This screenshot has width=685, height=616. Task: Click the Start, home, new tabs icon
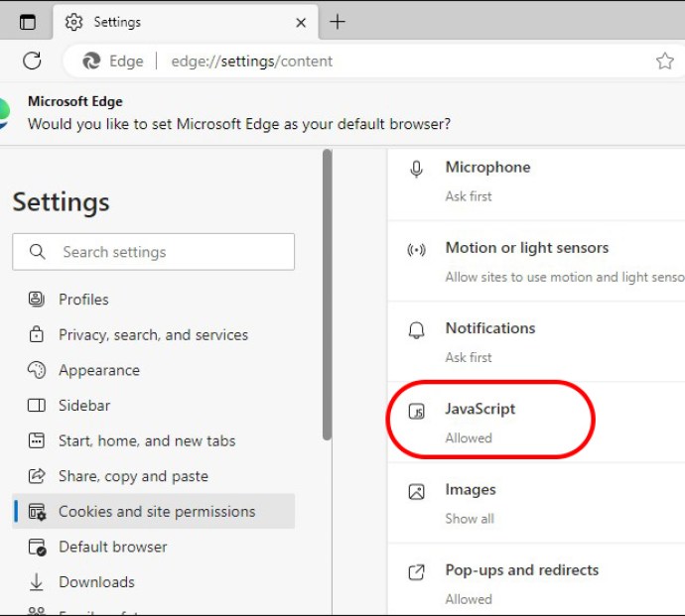37,440
